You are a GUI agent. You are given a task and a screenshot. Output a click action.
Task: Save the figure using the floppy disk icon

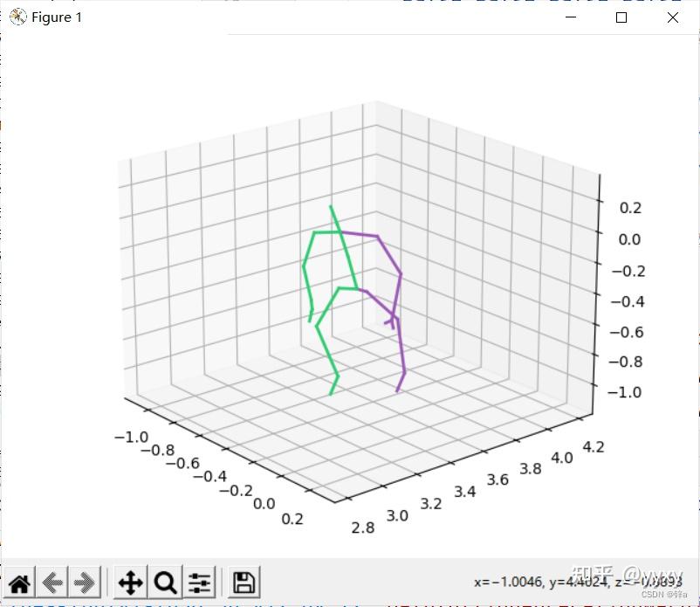pos(243,581)
